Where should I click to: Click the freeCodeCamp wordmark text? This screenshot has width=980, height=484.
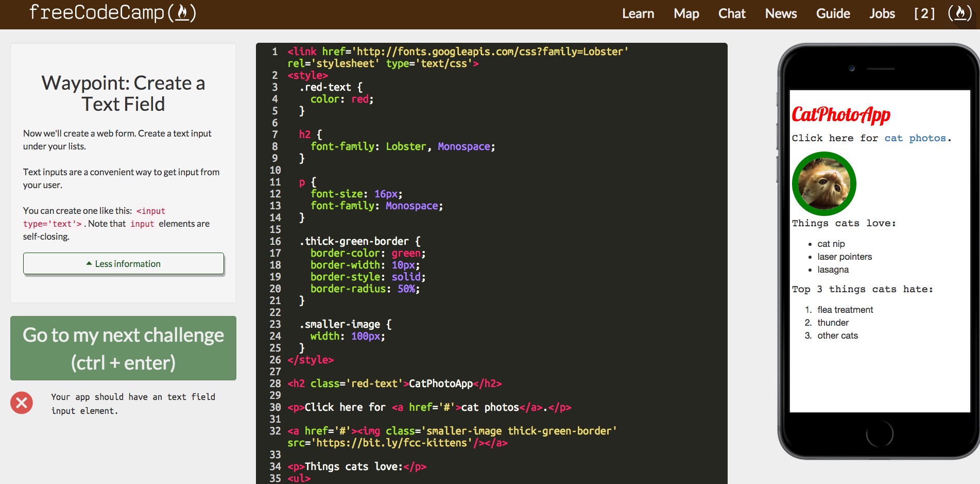click(x=95, y=13)
